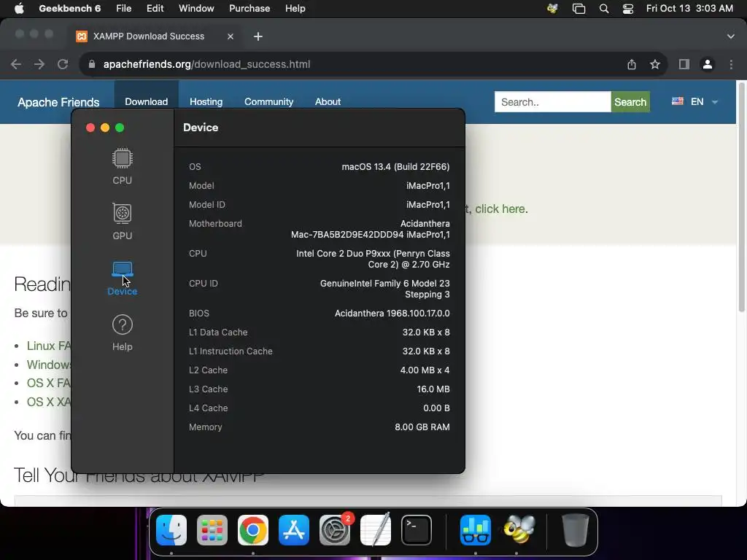Open the bee app from the Dock

point(519,529)
